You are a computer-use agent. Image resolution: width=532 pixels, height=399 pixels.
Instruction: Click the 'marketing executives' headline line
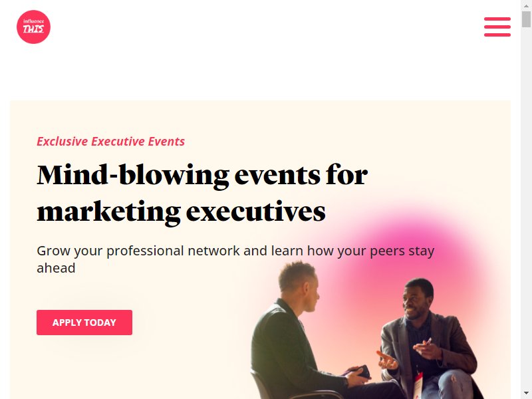click(181, 211)
